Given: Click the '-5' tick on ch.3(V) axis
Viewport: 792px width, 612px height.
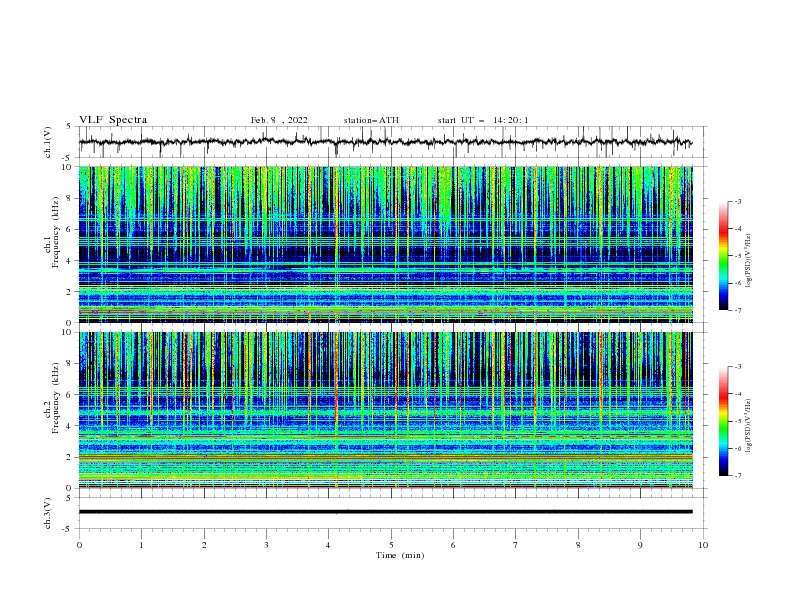Looking at the screenshot, I should [68, 529].
